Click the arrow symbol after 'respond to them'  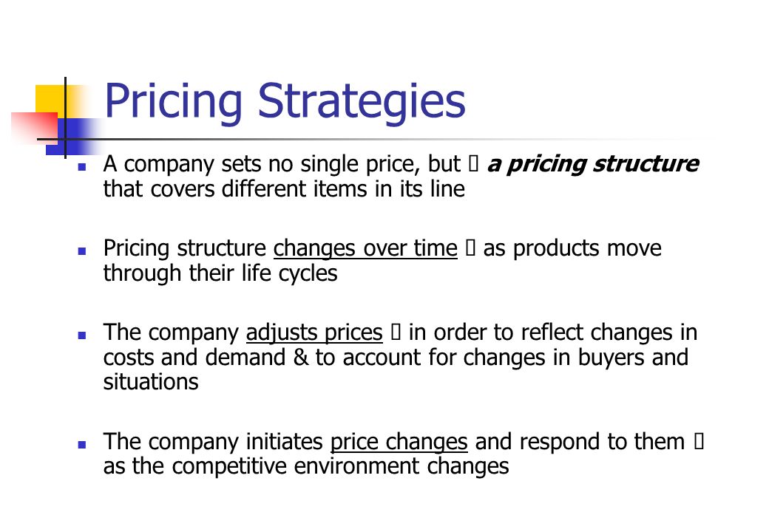[699, 441]
